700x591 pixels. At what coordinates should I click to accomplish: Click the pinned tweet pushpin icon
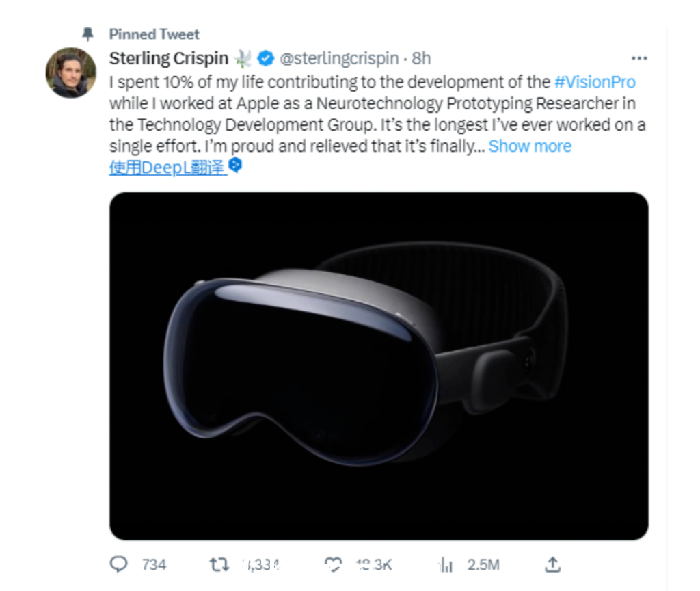tap(87, 34)
